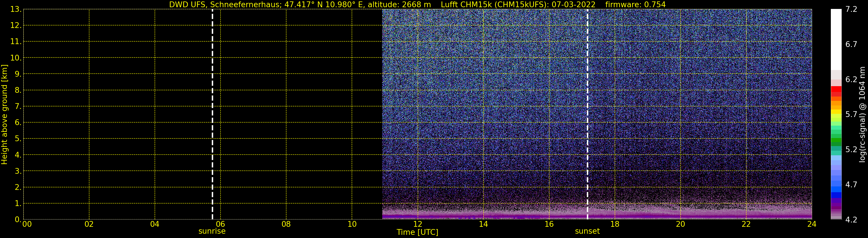Click the purple bottom of the colorbar
Image resolution: width=868 pixels, height=238 pixels.
(x=836, y=208)
